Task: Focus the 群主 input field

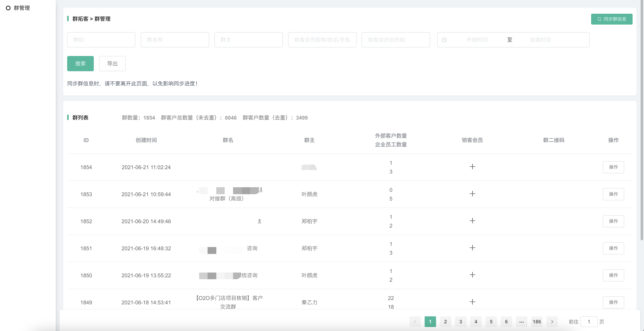Action: coord(248,40)
